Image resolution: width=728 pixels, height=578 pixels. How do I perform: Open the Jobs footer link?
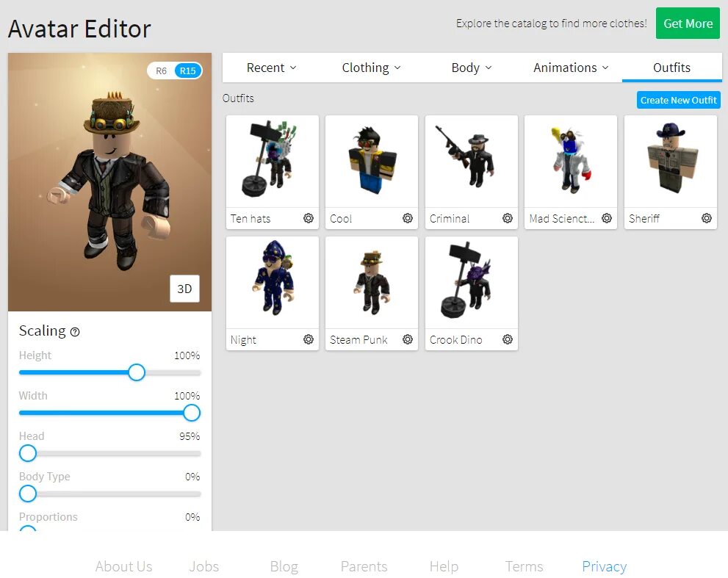(x=203, y=566)
